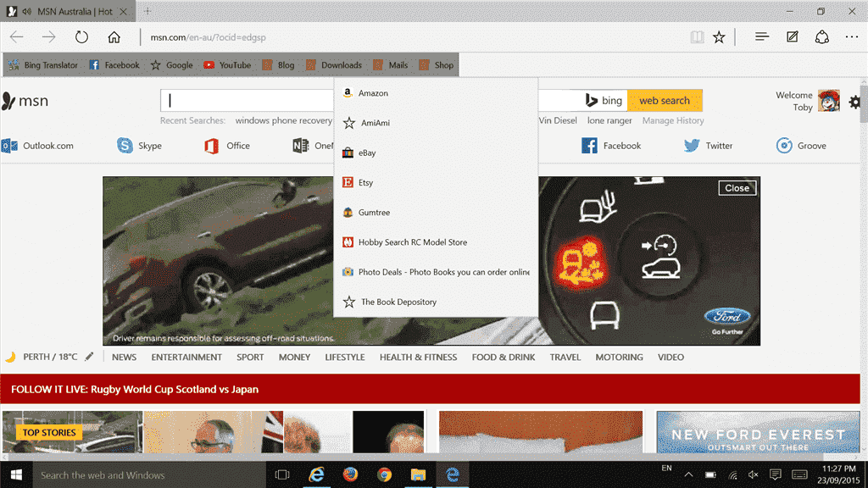868x488 pixels.
Task: Click the web search button
Action: pos(665,101)
